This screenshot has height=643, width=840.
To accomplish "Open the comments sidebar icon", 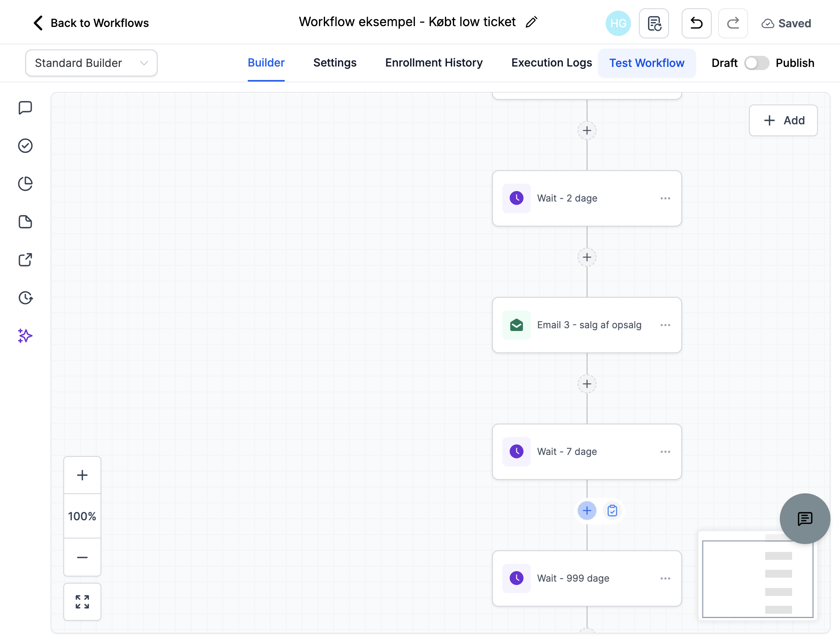I will 25,108.
